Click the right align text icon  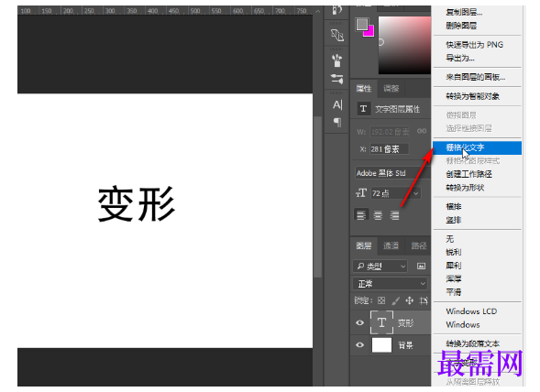(394, 215)
